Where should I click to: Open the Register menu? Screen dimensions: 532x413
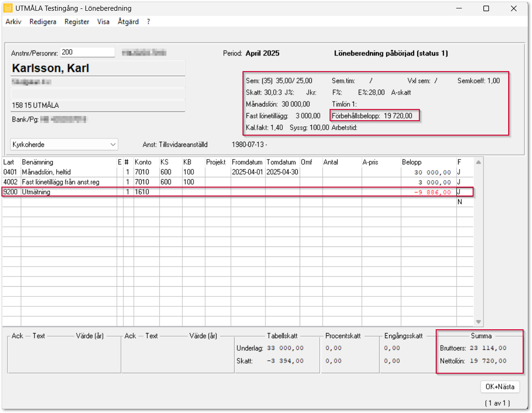(77, 22)
